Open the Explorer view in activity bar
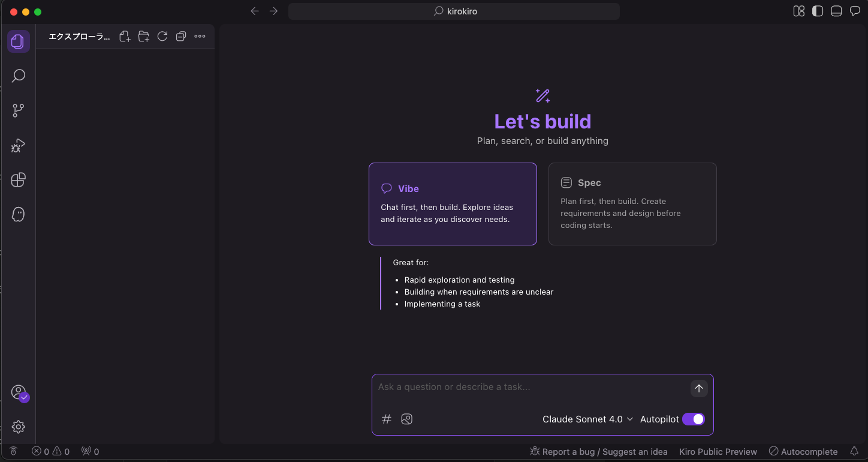Screen dimensions: 868x462 tap(18, 41)
